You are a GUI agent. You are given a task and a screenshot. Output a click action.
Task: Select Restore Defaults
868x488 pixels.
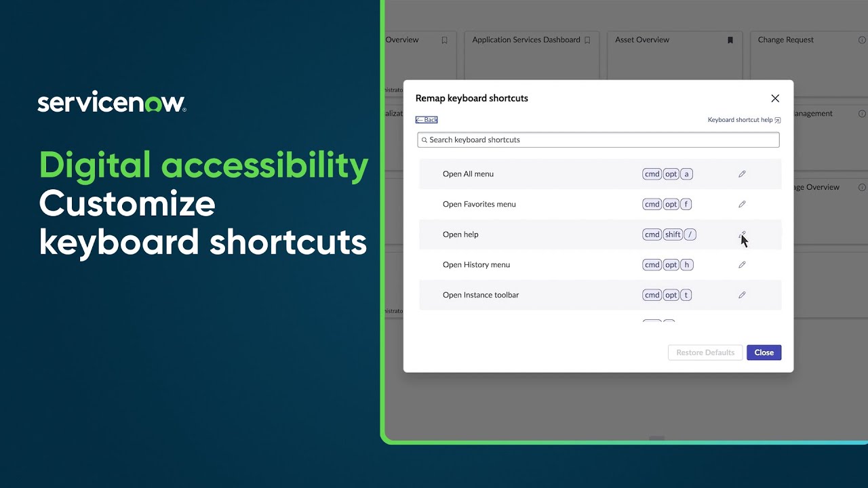(x=705, y=352)
